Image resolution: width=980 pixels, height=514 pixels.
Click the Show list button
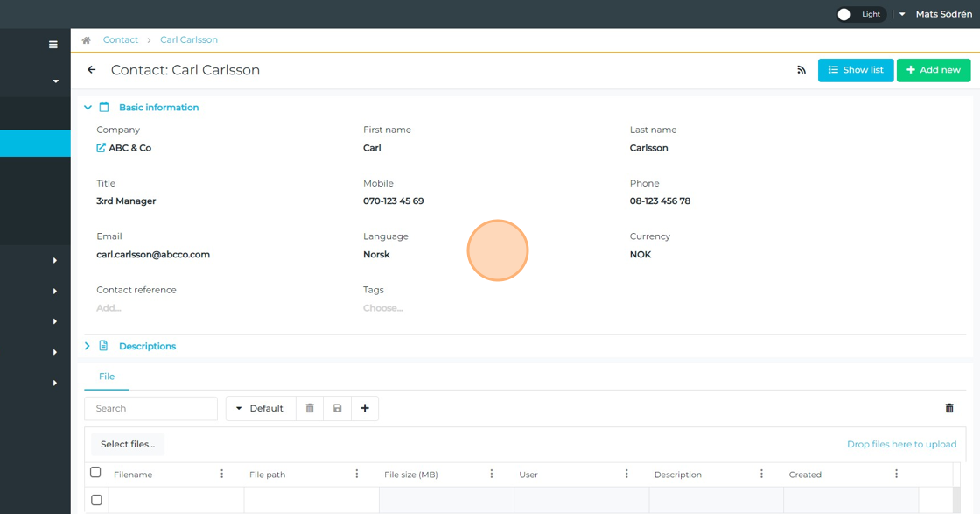click(x=855, y=70)
